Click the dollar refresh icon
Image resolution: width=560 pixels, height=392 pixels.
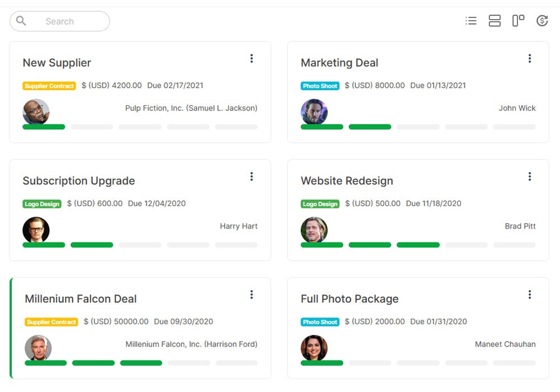coord(542,21)
